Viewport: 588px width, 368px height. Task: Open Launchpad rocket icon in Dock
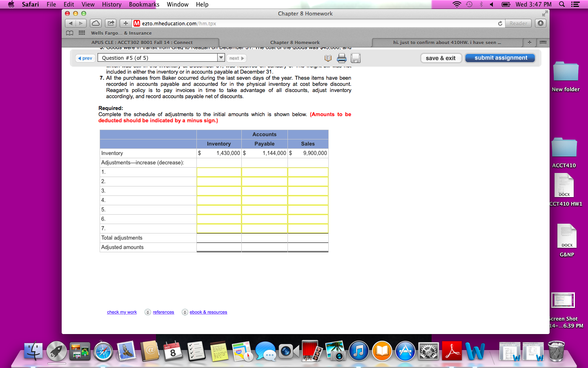pyautogui.click(x=56, y=351)
